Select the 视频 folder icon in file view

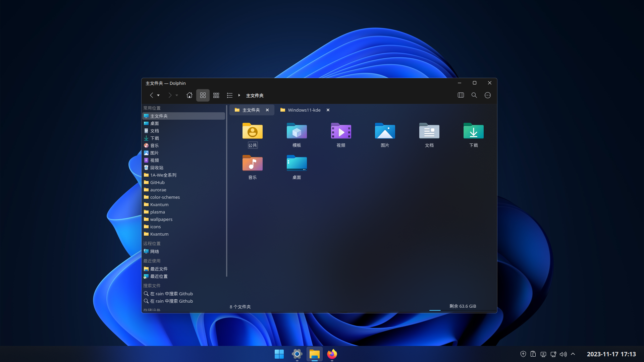pos(341,131)
